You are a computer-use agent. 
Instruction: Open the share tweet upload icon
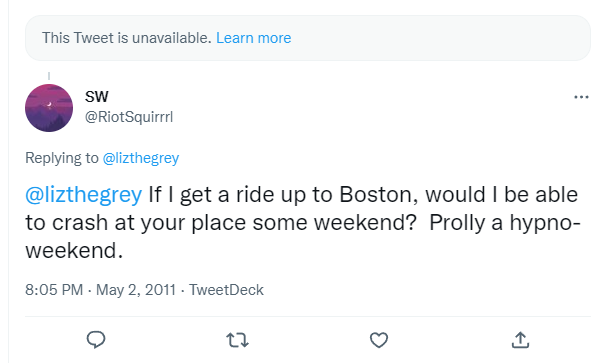point(520,340)
